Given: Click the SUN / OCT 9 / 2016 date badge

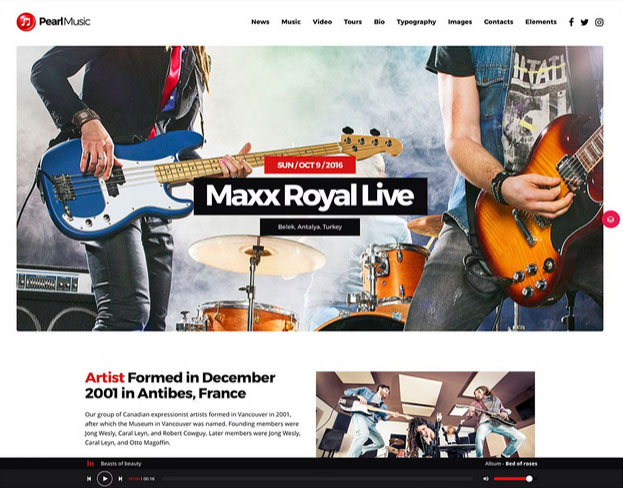Looking at the screenshot, I should (310, 165).
